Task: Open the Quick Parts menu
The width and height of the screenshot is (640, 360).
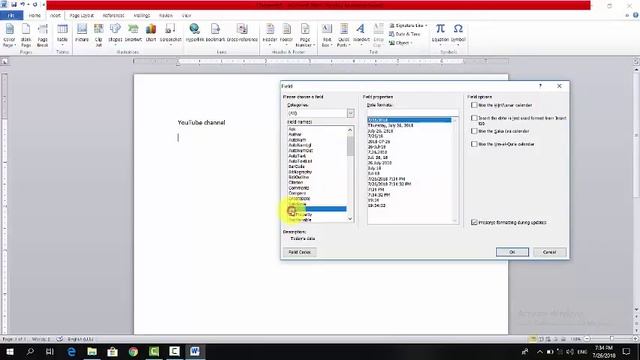Action: [344, 35]
